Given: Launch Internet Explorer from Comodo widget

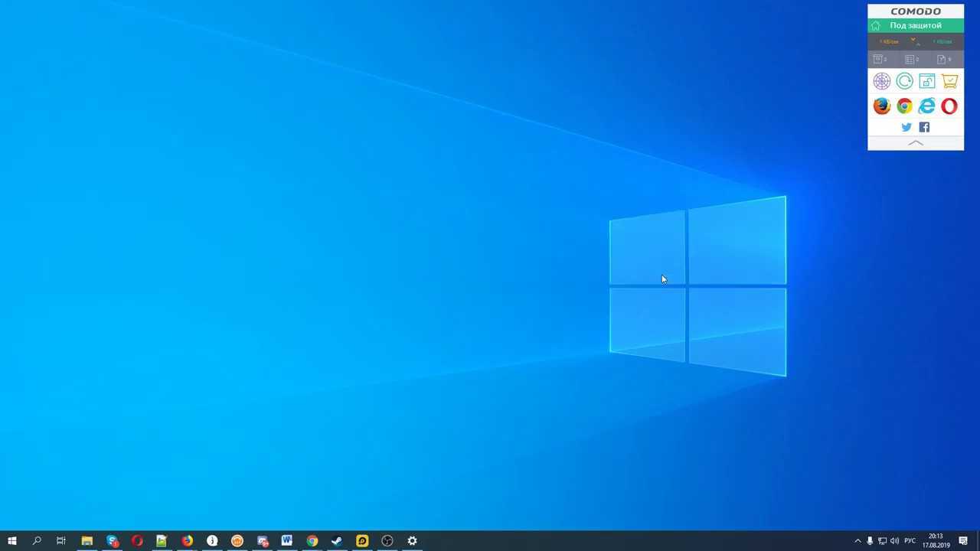Looking at the screenshot, I should point(927,106).
